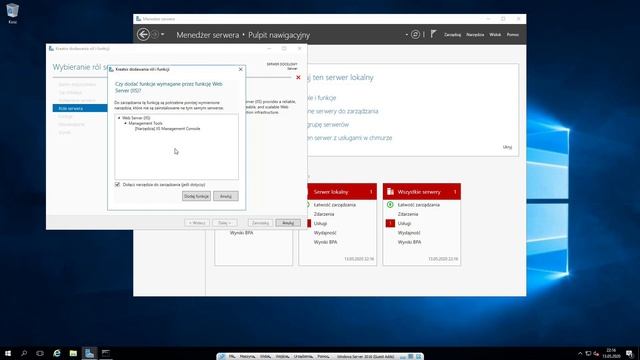Open the Widok menu

click(495, 35)
